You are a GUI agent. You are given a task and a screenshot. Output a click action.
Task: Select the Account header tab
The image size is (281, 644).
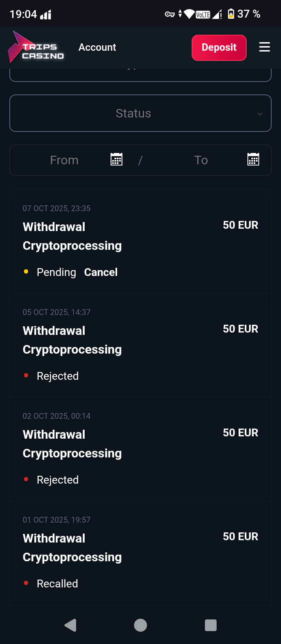(x=97, y=47)
